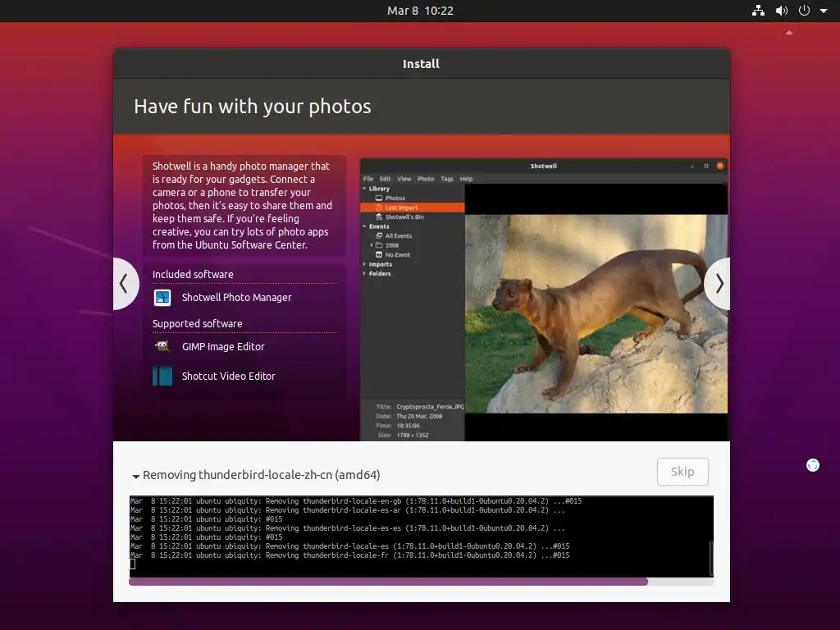840x630 pixels.
Task: Click the network status icon in top bar
Action: 758,11
